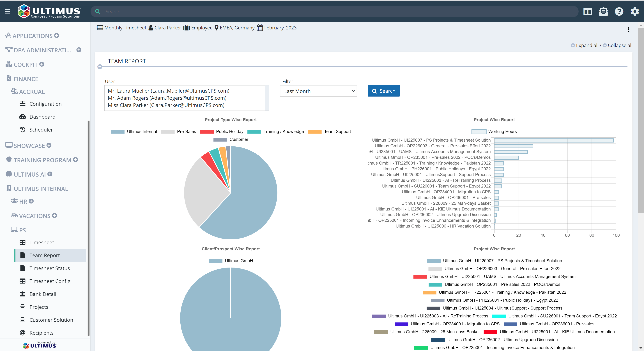Toggle Ultimus GmbH legend in client chart
The height and width of the screenshot is (351, 644).
pos(231,261)
